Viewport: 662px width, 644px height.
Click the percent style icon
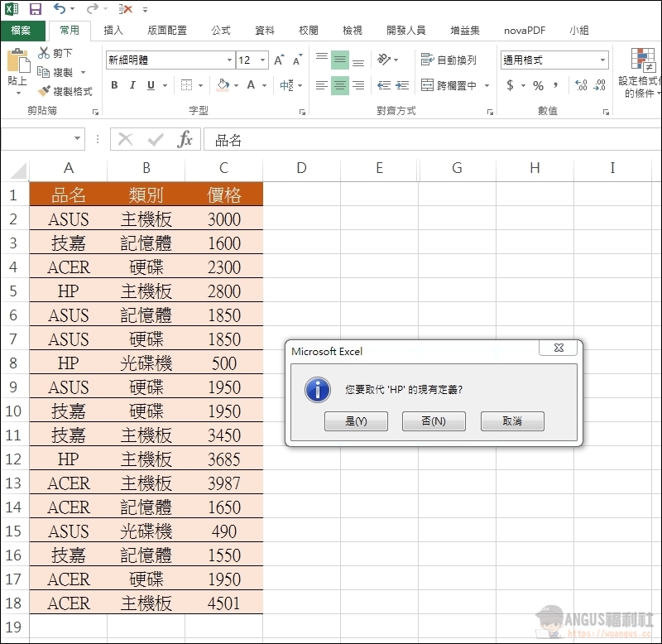click(x=538, y=85)
